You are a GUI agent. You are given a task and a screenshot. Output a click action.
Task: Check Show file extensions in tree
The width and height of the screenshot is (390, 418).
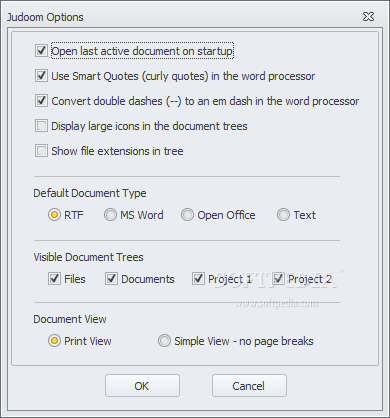[41, 151]
